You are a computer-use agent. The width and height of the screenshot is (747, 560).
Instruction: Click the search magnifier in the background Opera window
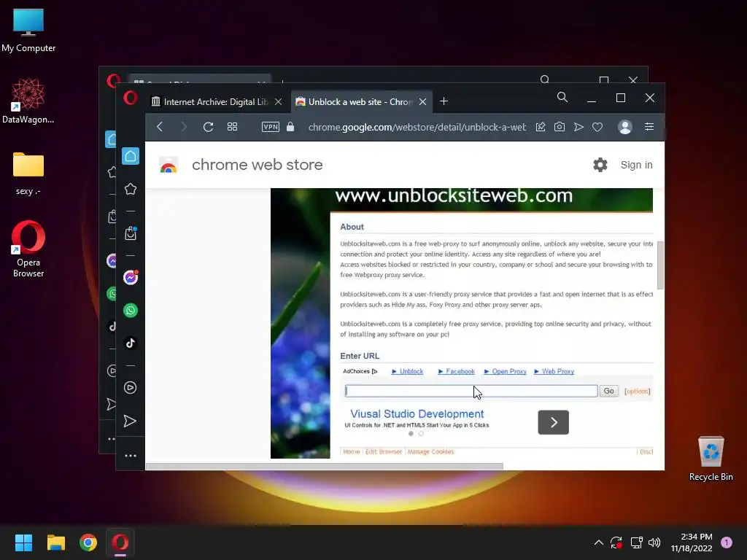pyautogui.click(x=545, y=79)
